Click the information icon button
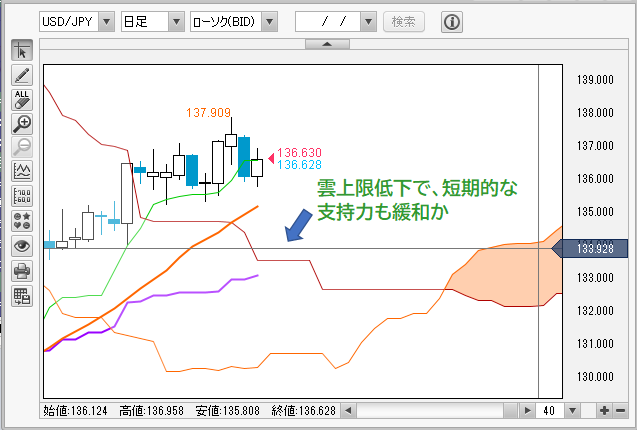This screenshot has width=637, height=430. click(x=452, y=22)
